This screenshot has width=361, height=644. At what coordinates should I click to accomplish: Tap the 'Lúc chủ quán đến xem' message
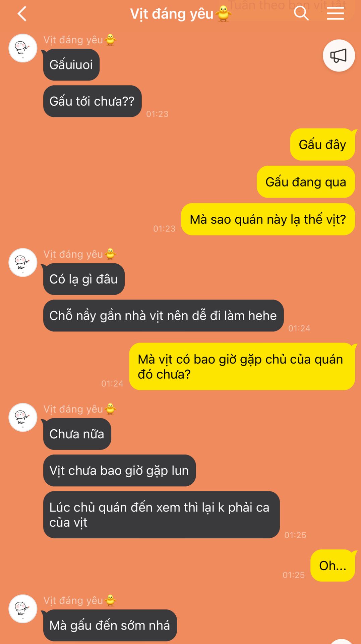pos(161,515)
